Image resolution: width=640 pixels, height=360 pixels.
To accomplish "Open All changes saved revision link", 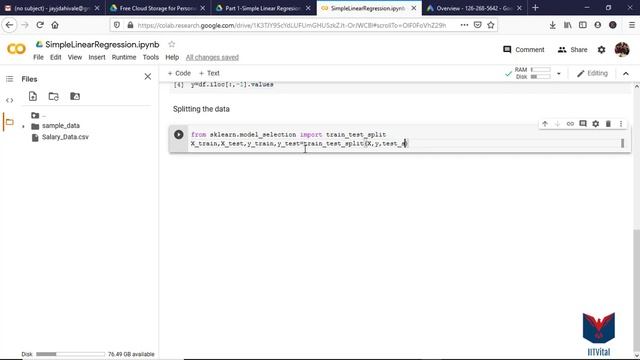I will (212, 57).
